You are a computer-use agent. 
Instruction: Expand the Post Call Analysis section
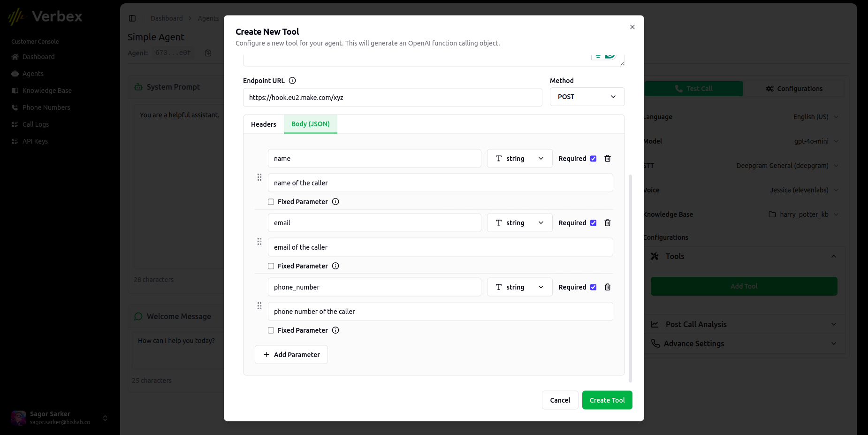[745, 324]
